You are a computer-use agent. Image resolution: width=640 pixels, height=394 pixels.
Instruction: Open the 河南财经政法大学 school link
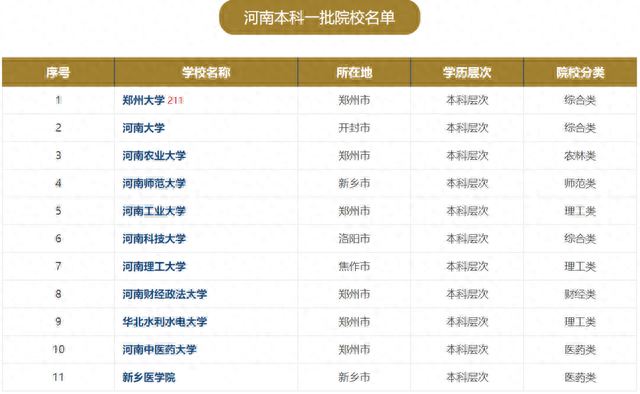click(164, 294)
